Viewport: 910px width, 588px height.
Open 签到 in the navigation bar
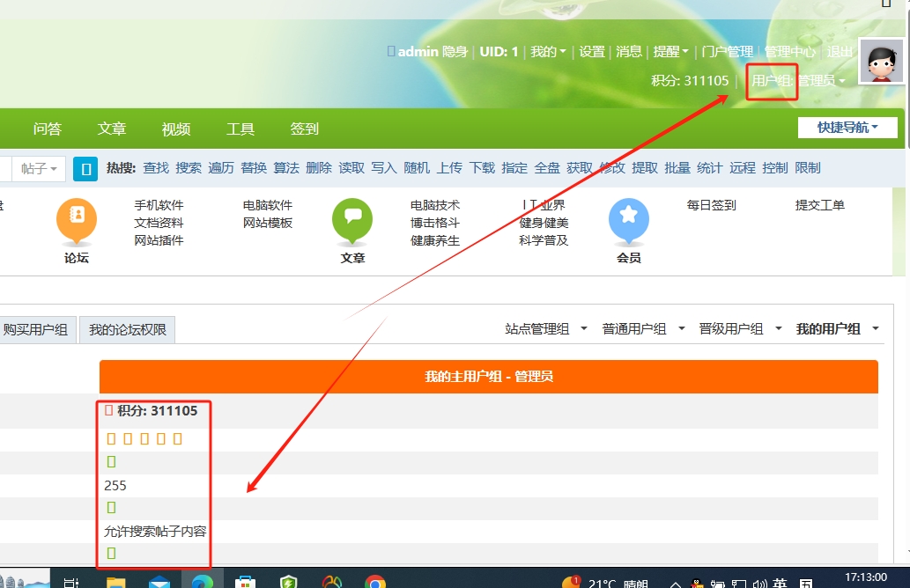305,129
